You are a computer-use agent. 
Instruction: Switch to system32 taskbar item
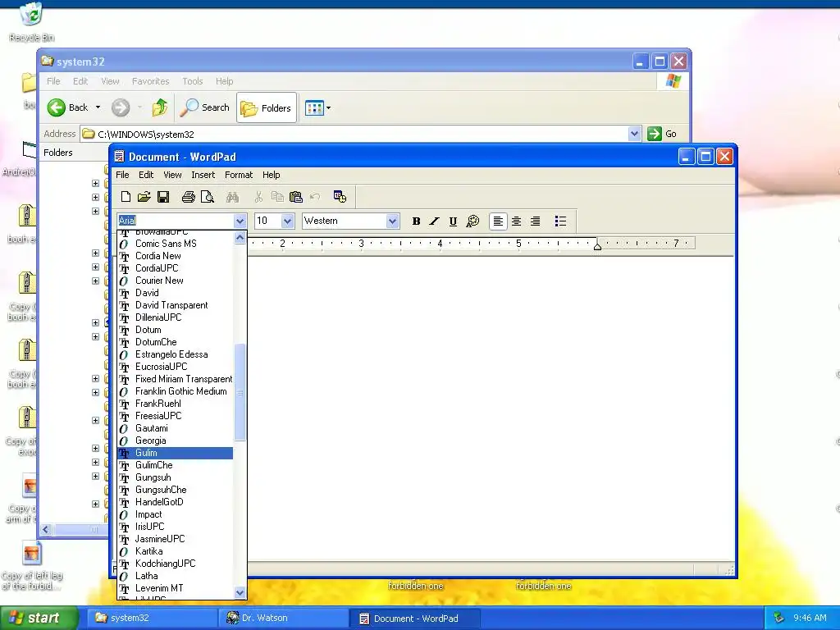click(x=152, y=619)
